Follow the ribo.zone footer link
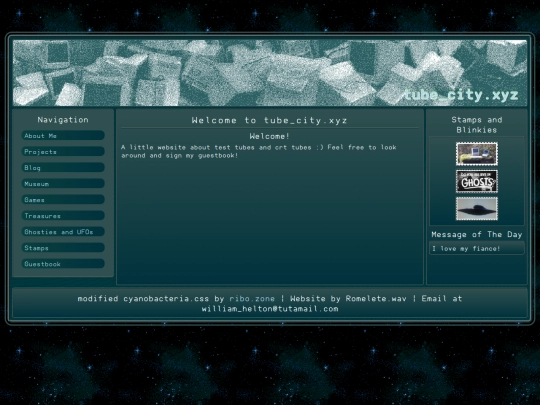Screen dimensions: 540x405 (252, 299)
